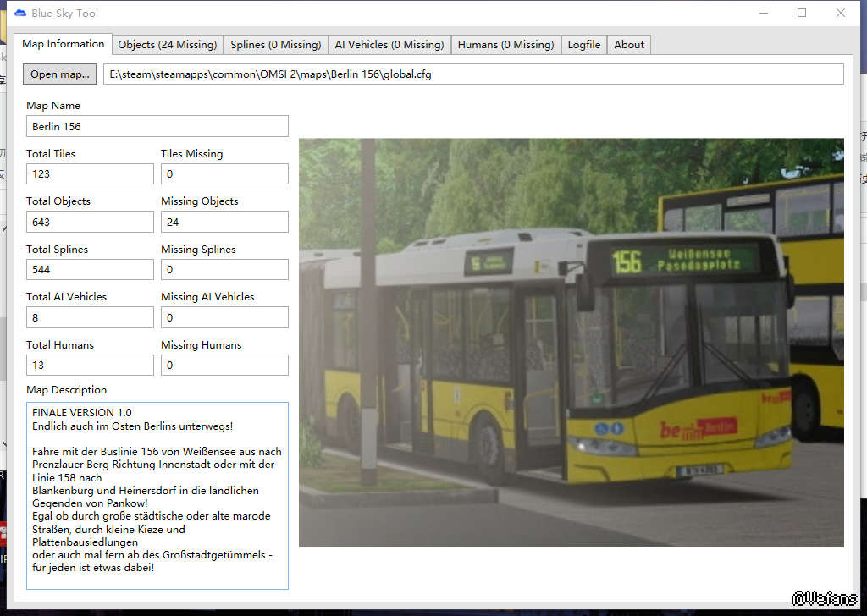Image resolution: width=867 pixels, height=616 pixels.
Task: Click the Missing Objects field showing 24
Action: coord(224,222)
